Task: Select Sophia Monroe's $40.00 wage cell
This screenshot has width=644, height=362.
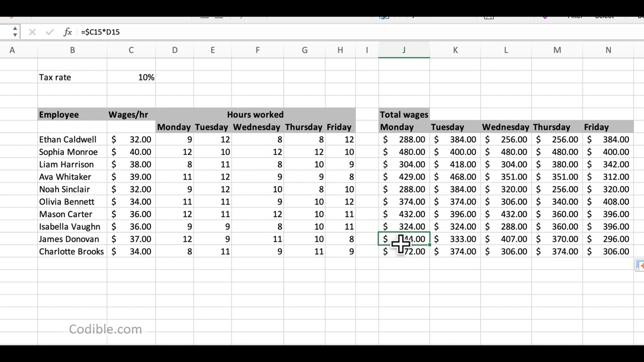Action: click(131, 152)
